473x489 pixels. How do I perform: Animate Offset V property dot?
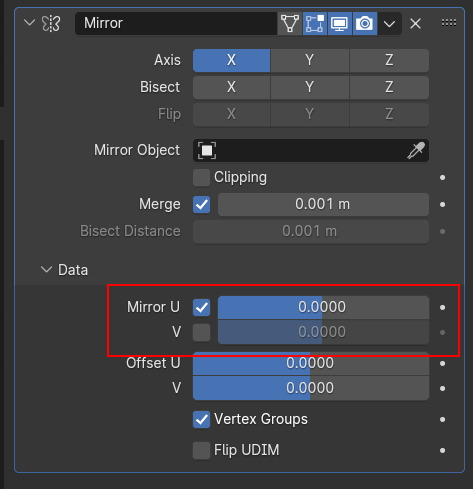point(443,388)
